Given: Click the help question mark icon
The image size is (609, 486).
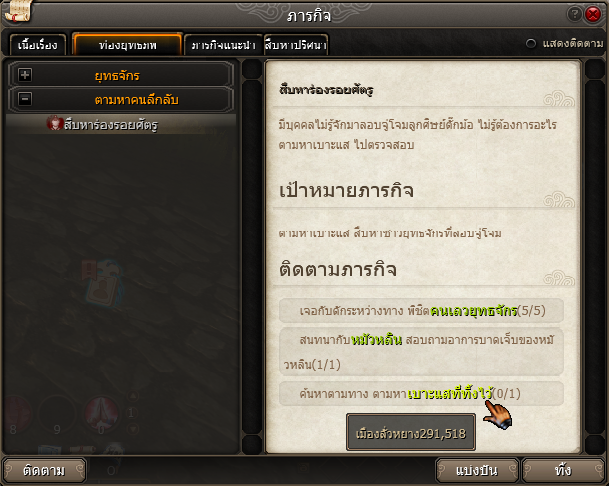Looking at the screenshot, I should tap(574, 14).
